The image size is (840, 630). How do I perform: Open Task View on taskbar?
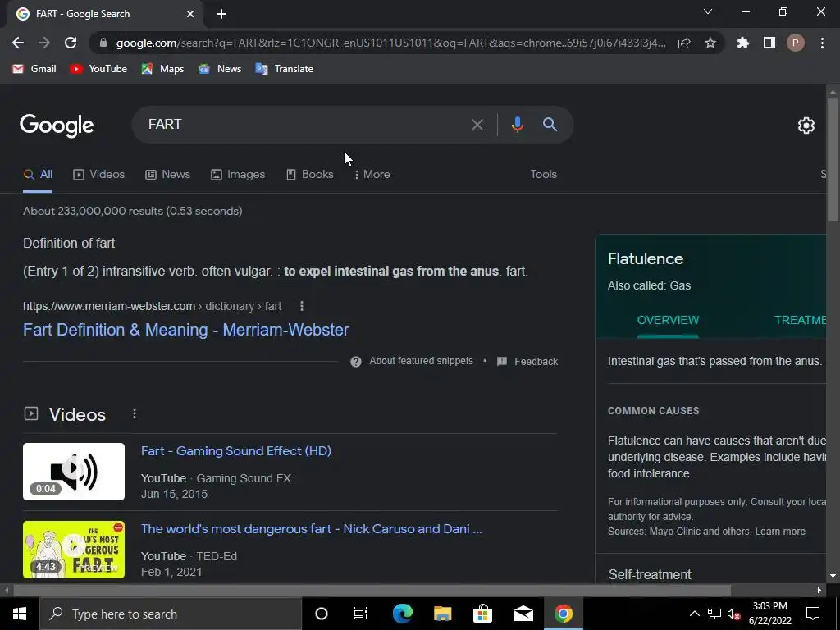pyautogui.click(x=361, y=614)
